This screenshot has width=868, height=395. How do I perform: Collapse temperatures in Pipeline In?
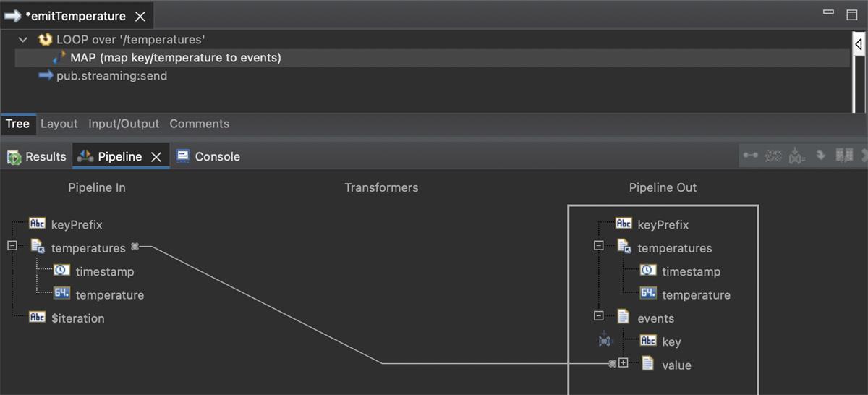click(12, 246)
